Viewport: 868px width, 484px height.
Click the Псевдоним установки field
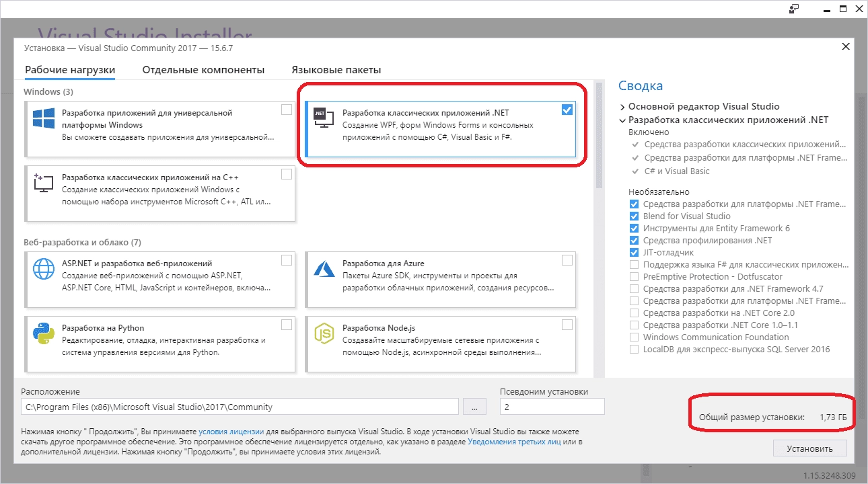[552, 407]
